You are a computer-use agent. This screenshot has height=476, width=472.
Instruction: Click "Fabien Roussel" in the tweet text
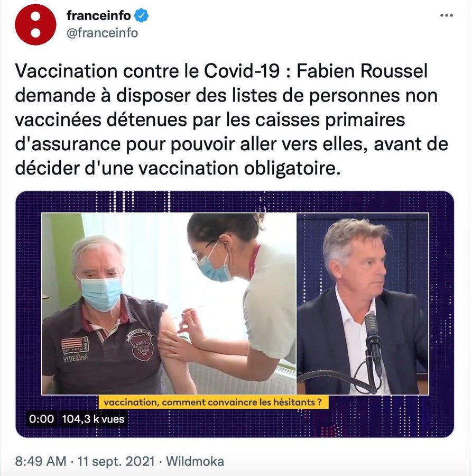pos(362,71)
